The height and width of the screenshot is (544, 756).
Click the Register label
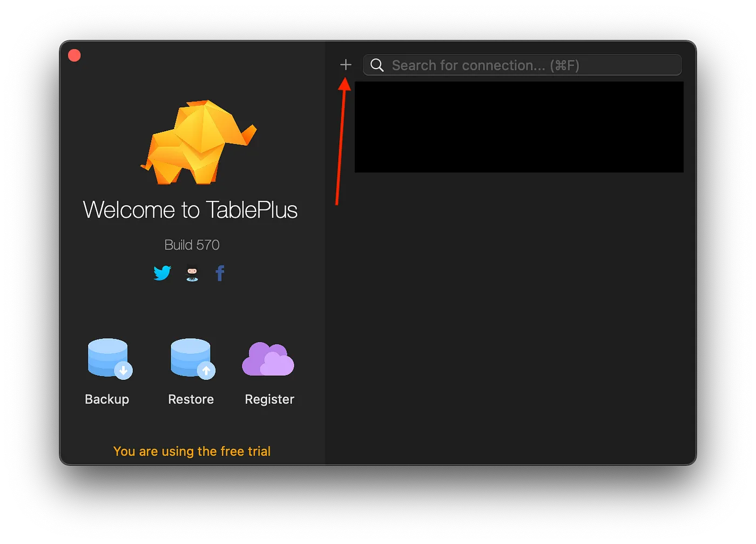[269, 399]
